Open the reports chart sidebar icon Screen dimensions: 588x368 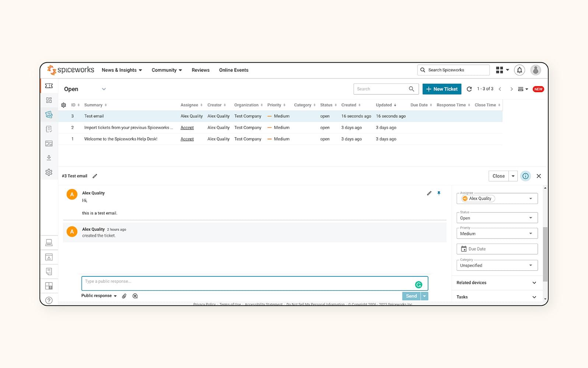pyautogui.click(x=49, y=144)
